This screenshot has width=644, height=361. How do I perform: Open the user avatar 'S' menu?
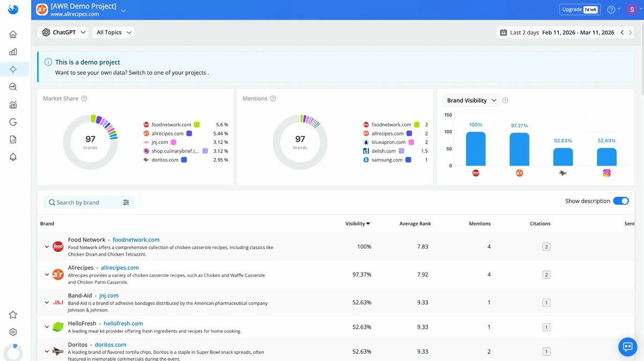click(x=632, y=10)
